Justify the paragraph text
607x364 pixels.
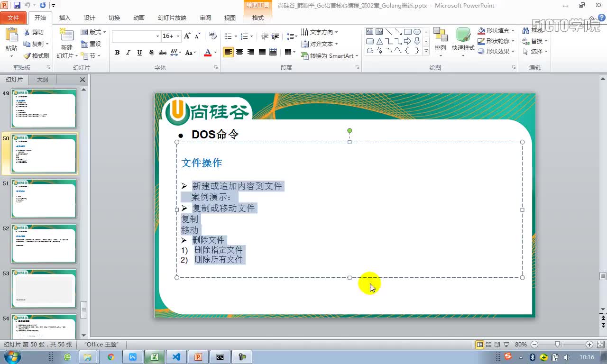pyautogui.click(x=262, y=52)
